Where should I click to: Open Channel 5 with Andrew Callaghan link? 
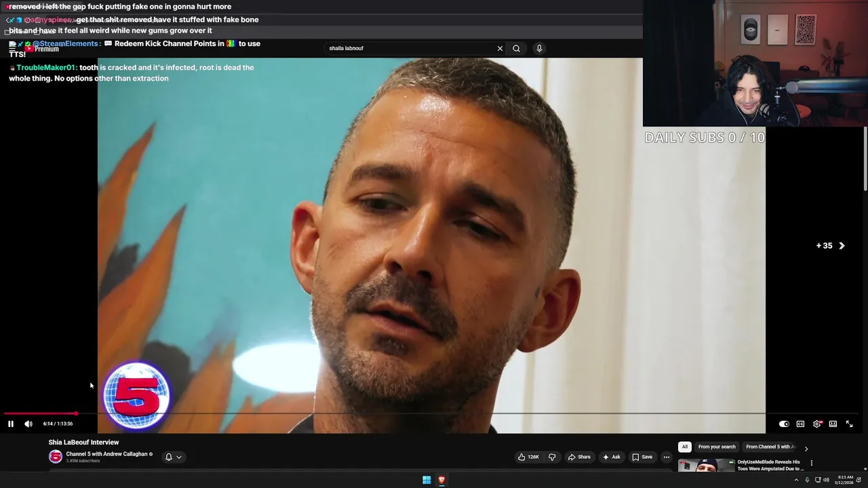[x=106, y=454]
